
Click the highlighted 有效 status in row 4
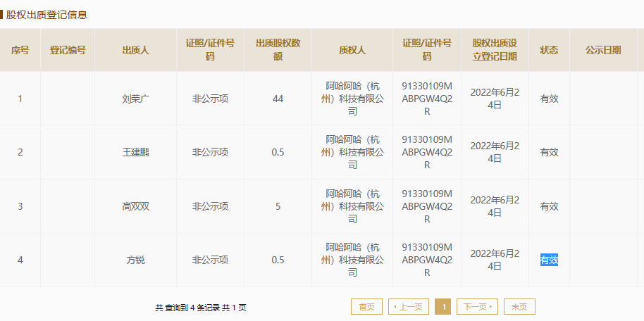[x=549, y=260]
